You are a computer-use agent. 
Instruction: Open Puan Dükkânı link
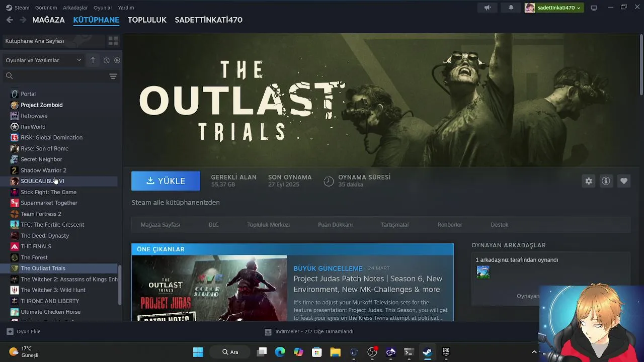[335, 225]
